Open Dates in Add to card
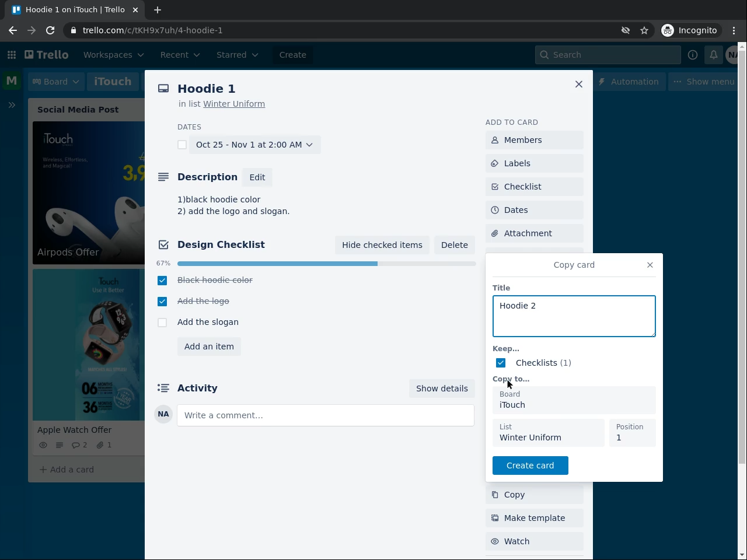747x560 pixels. coord(535,210)
